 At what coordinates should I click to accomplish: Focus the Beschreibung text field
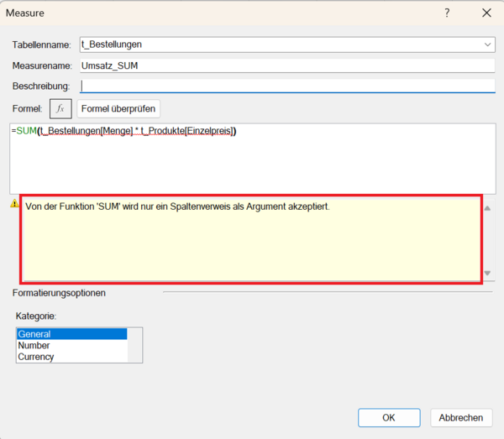pos(286,86)
